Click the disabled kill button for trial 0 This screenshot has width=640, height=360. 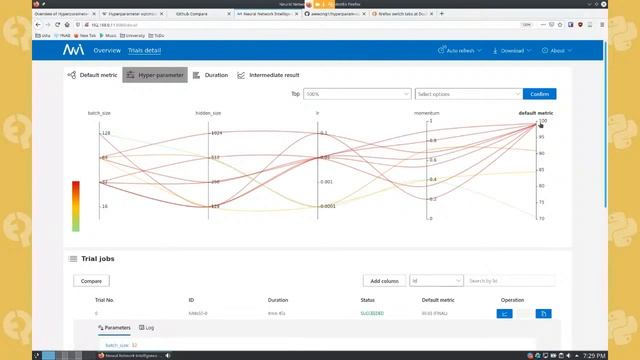coord(524,313)
